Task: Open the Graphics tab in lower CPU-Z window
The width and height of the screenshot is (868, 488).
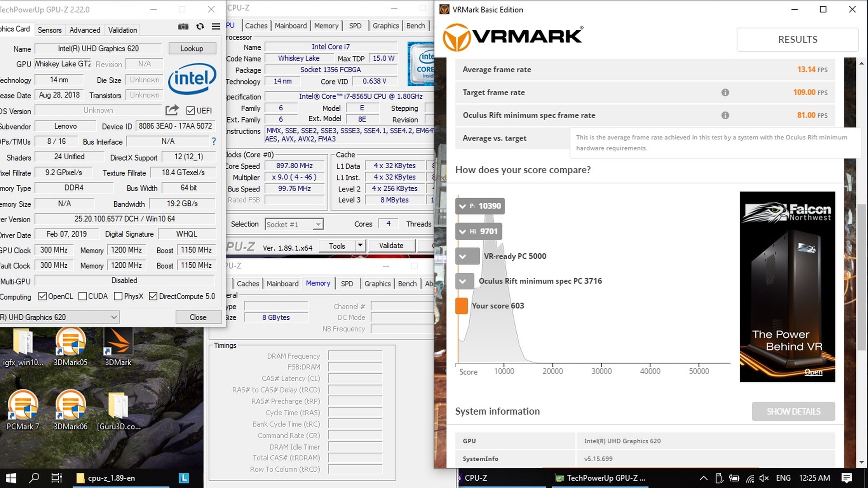Action: point(377,284)
